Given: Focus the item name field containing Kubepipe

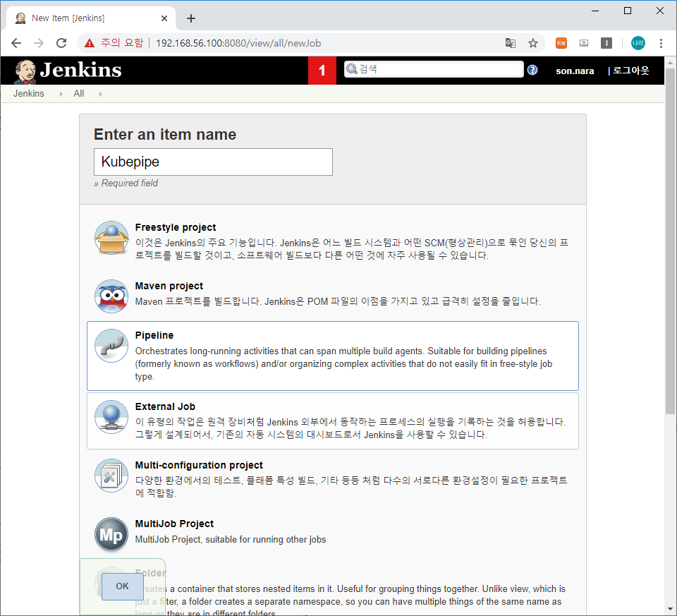Looking at the screenshot, I should (x=213, y=162).
